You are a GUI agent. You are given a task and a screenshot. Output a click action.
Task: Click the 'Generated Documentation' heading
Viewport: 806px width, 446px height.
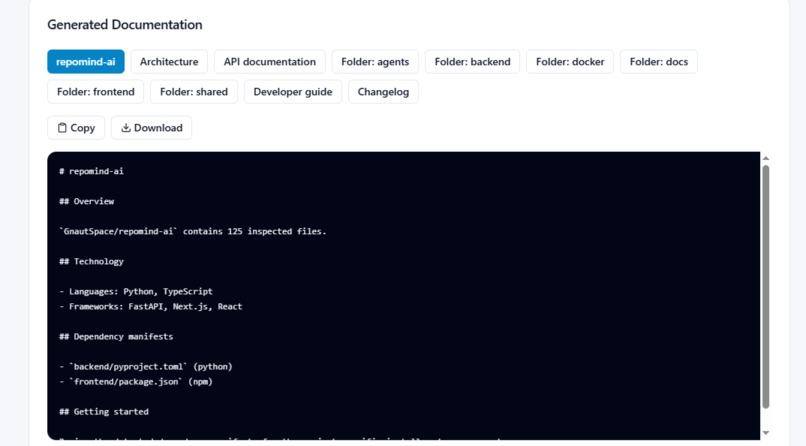[124, 25]
